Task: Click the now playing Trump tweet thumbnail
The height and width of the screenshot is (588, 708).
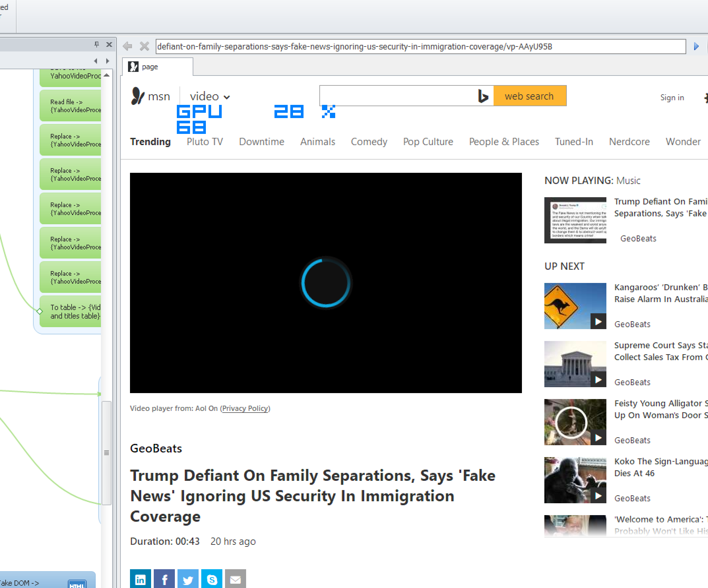Action: pyautogui.click(x=575, y=220)
